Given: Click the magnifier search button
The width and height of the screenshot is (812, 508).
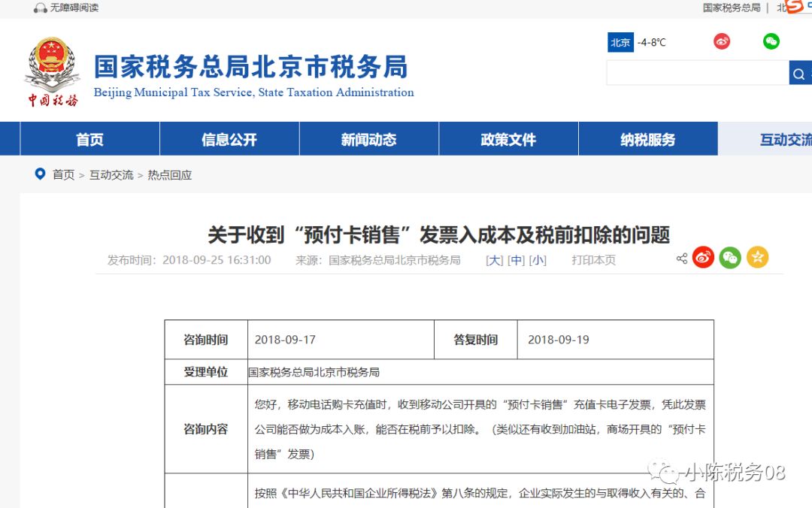Looking at the screenshot, I should point(799,73).
